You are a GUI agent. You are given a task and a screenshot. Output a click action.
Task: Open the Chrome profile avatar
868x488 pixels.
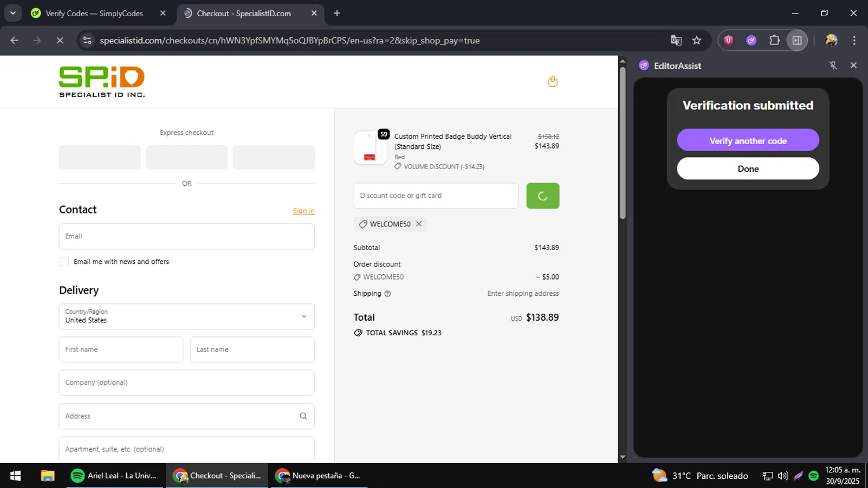point(832,41)
